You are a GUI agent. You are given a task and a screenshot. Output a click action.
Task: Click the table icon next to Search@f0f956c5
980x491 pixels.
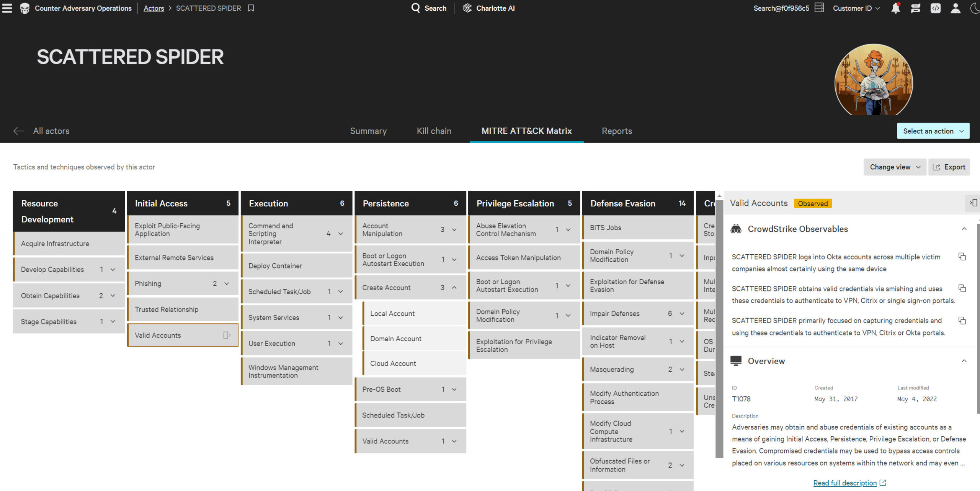point(819,8)
